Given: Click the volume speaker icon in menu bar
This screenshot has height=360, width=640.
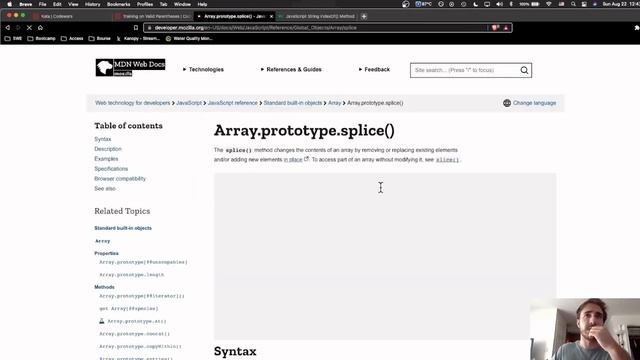Looking at the screenshot, I should [499, 4].
